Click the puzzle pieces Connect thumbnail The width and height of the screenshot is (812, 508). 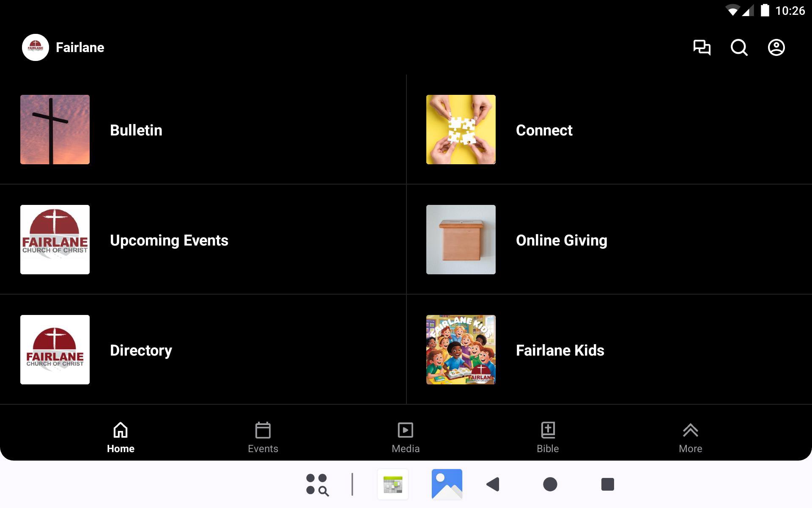click(461, 130)
